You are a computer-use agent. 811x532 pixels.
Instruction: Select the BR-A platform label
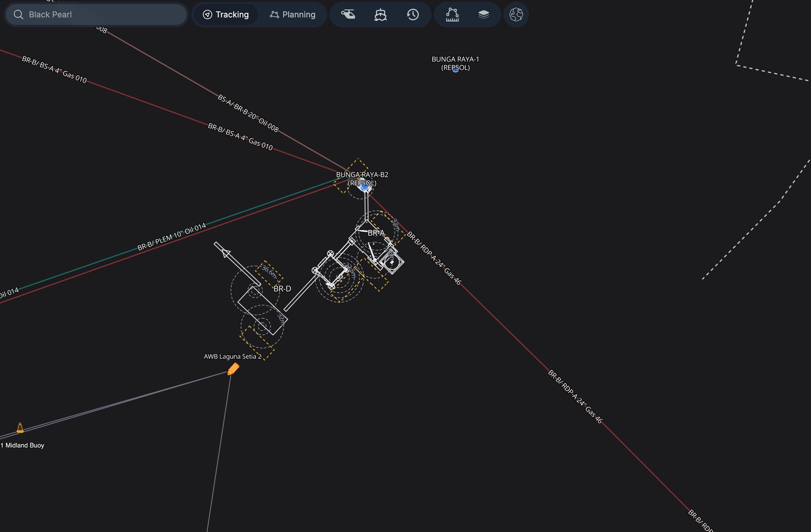pos(376,233)
